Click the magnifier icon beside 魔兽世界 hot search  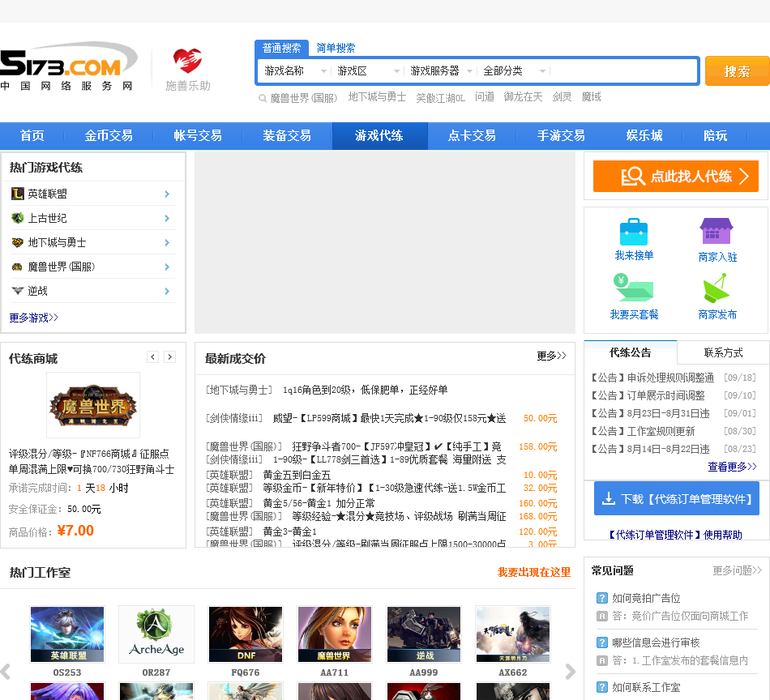tap(263, 98)
